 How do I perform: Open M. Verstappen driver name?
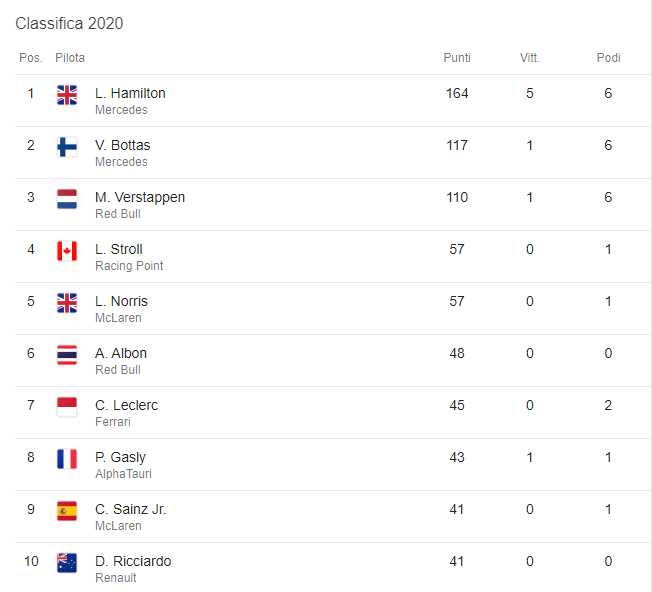click(x=140, y=197)
